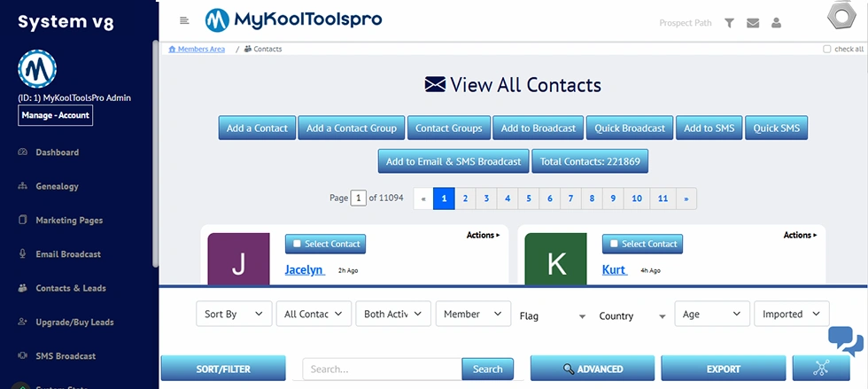Open the Imported dropdown

[x=790, y=314]
